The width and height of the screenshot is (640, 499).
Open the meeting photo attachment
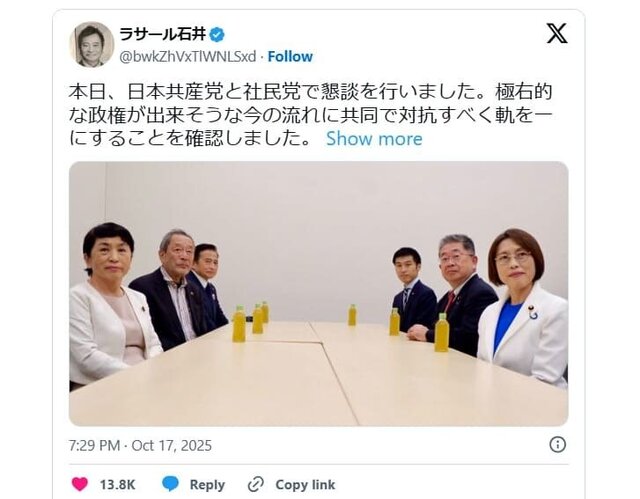click(319, 294)
